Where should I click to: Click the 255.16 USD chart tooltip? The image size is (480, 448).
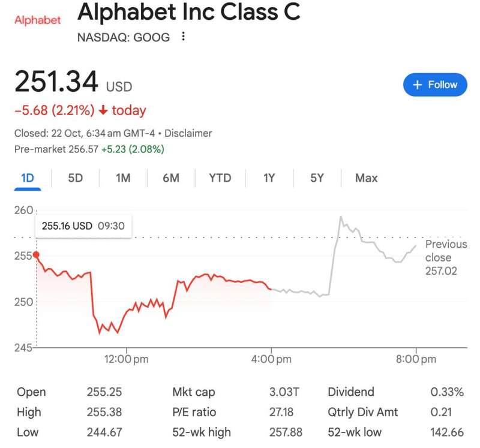(x=83, y=226)
